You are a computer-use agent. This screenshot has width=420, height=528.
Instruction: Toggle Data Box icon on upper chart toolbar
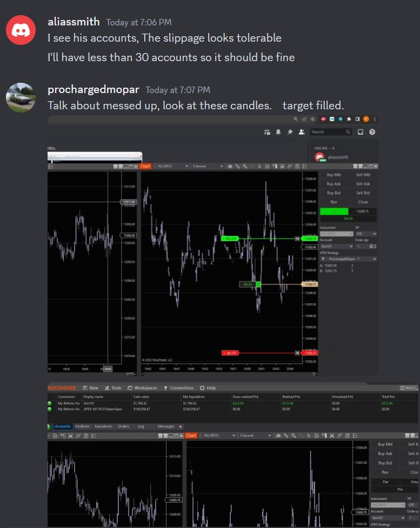pyautogui.click(x=267, y=166)
